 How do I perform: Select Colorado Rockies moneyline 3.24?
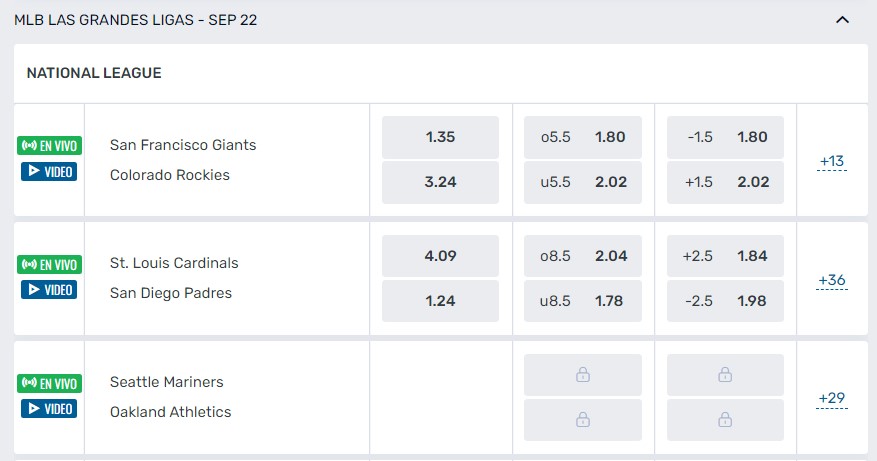tap(440, 182)
